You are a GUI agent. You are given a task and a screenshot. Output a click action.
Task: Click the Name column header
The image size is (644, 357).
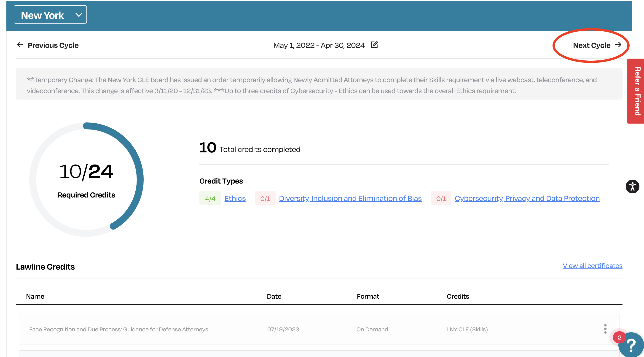(35, 296)
